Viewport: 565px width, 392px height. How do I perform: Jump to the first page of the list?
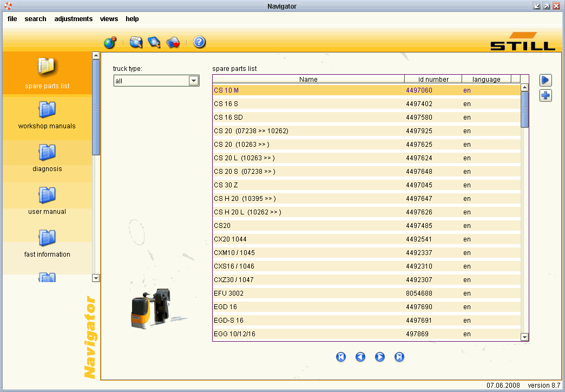341,357
